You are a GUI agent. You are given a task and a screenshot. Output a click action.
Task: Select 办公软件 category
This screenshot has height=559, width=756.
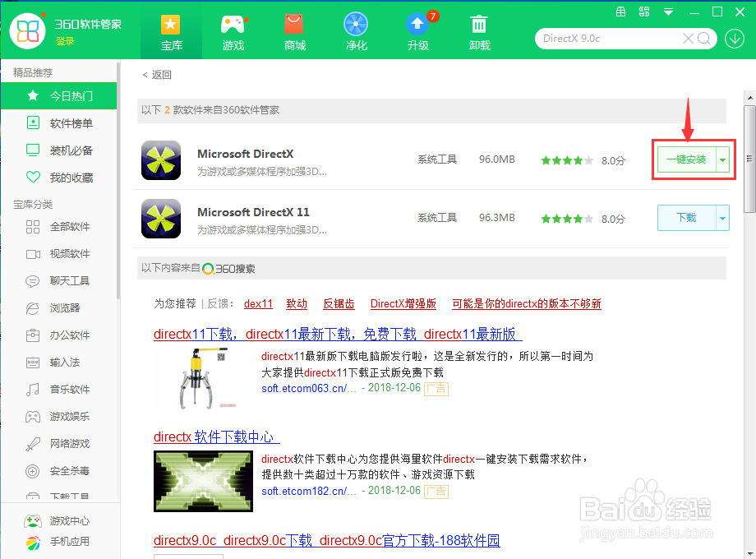pyautogui.click(x=59, y=335)
